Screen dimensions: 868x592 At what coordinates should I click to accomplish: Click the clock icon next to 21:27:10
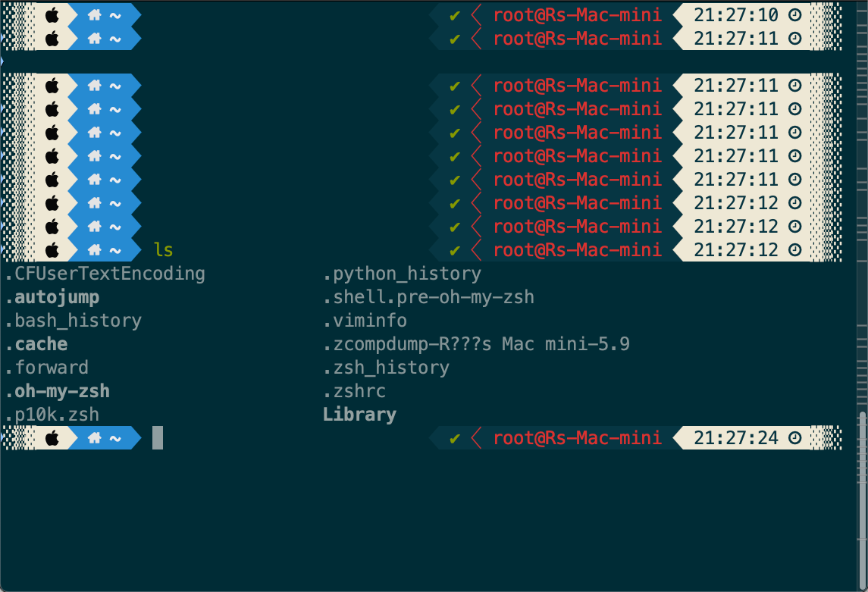[795, 14]
